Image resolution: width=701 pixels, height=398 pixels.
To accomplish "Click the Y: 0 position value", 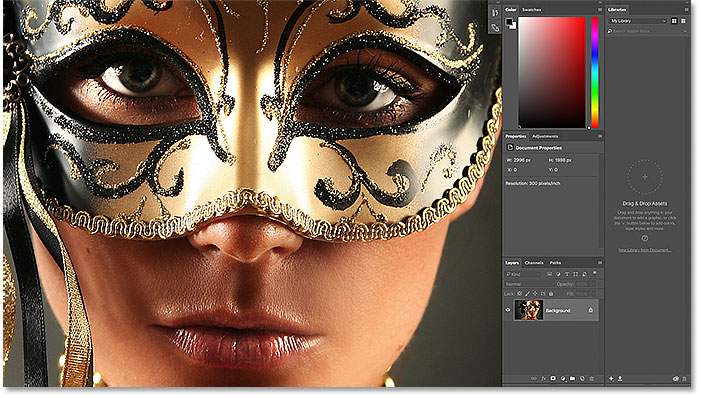I will 553,170.
